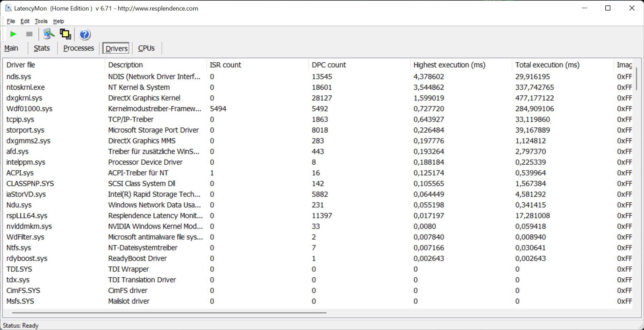Sort by Highest execution (ms) column header
Screen dimensions: 644x330
click(x=449, y=65)
